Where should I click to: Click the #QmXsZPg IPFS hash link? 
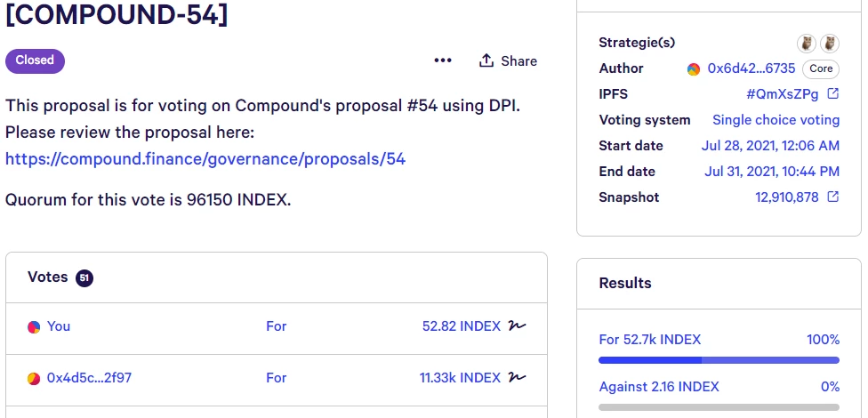(x=783, y=94)
